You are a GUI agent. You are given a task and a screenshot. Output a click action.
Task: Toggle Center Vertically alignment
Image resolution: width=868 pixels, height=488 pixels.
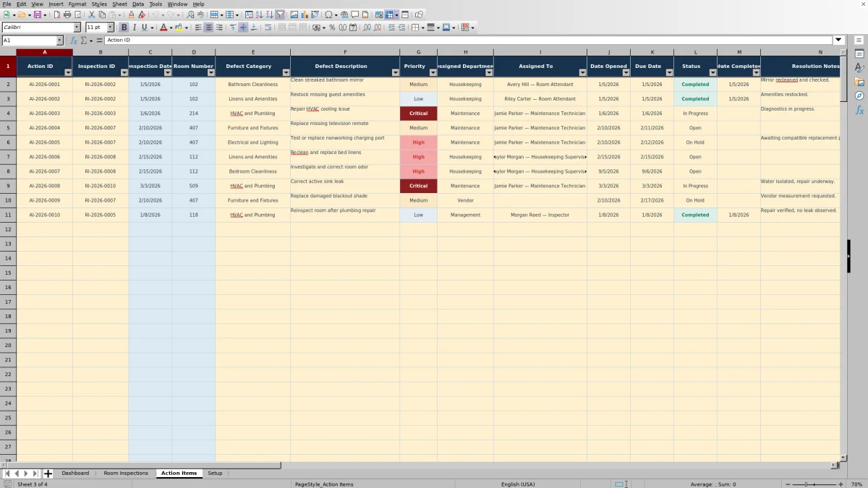243,27
